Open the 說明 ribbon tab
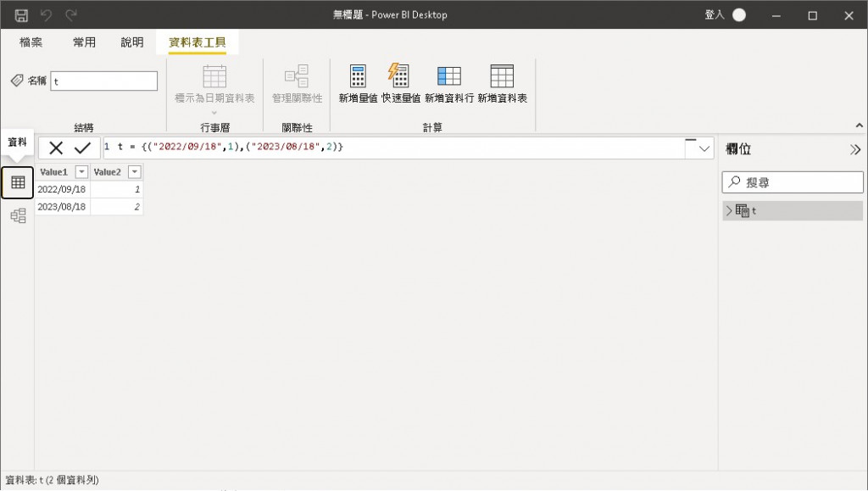This screenshot has height=491, width=868. (132, 42)
